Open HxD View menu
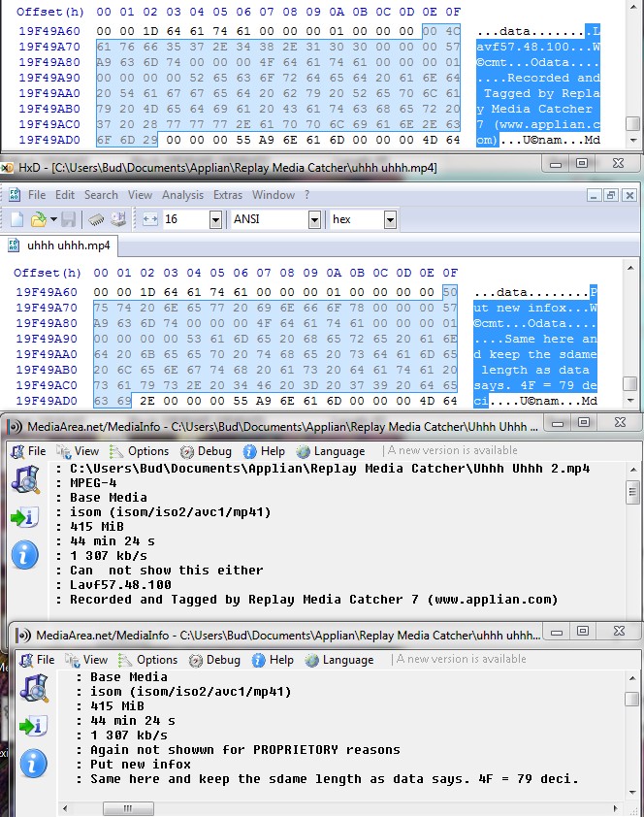Screen dimensions: 644x817 [140, 195]
